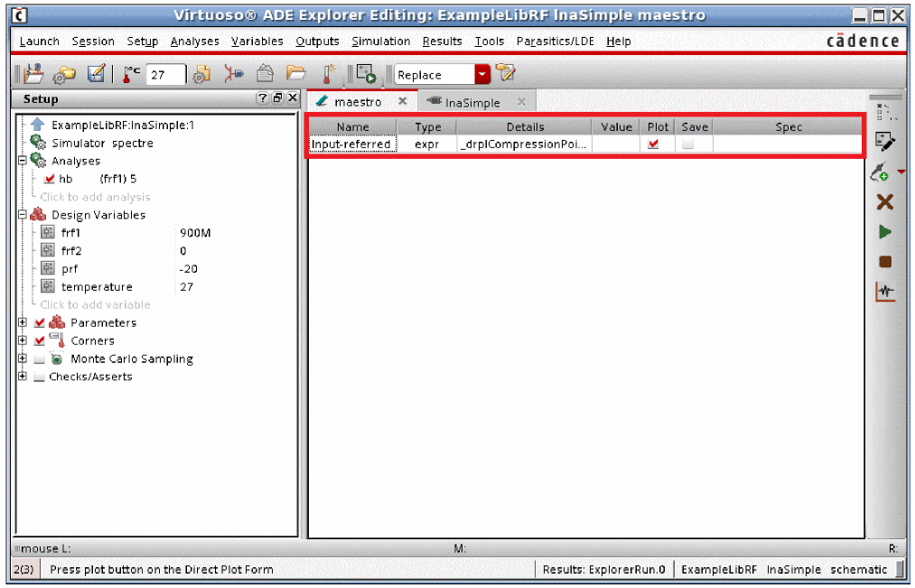This screenshot has width=915, height=588.
Task: Click the plot waveform icon on right sidebar
Action: click(884, 292)
